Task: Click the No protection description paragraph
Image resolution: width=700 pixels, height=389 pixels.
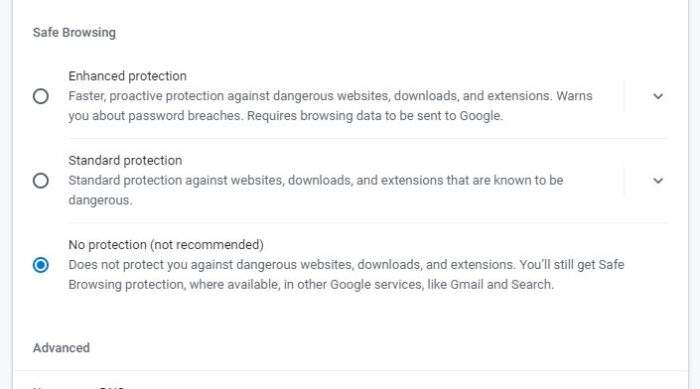Action: (346, 275)
